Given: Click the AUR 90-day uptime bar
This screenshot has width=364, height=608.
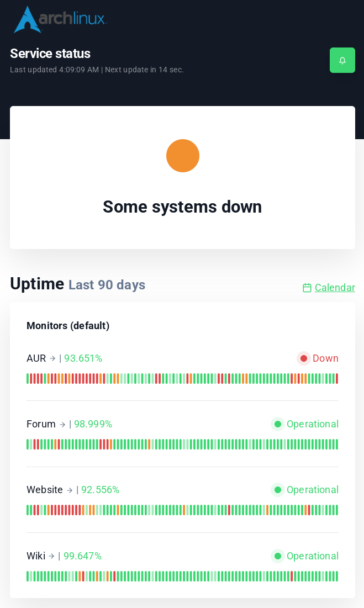Looking at the screenshot, I should pos(182,379).
